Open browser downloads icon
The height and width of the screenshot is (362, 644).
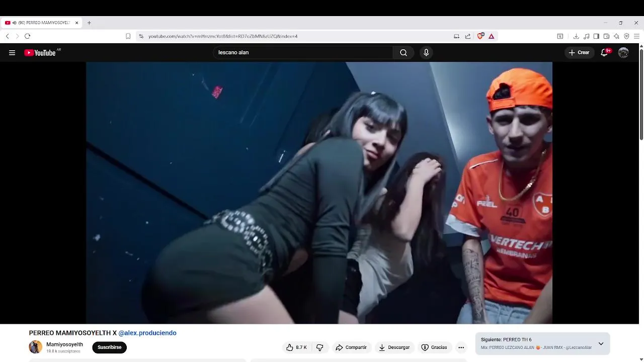coord(576,36)
